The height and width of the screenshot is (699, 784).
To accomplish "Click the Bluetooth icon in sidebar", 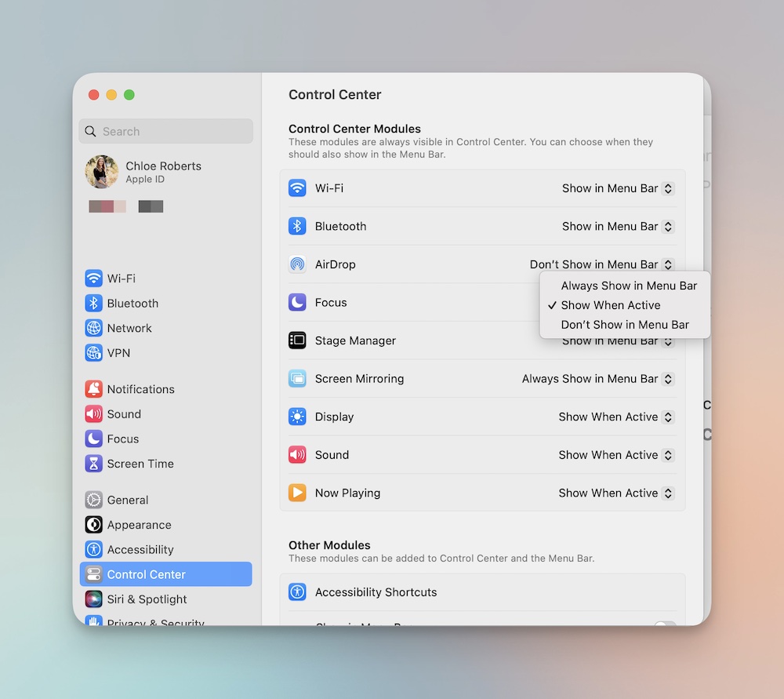I will tap(93, 304).
